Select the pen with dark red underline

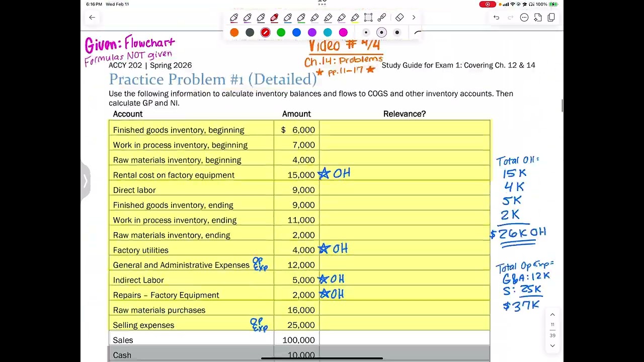pos(234,18)
